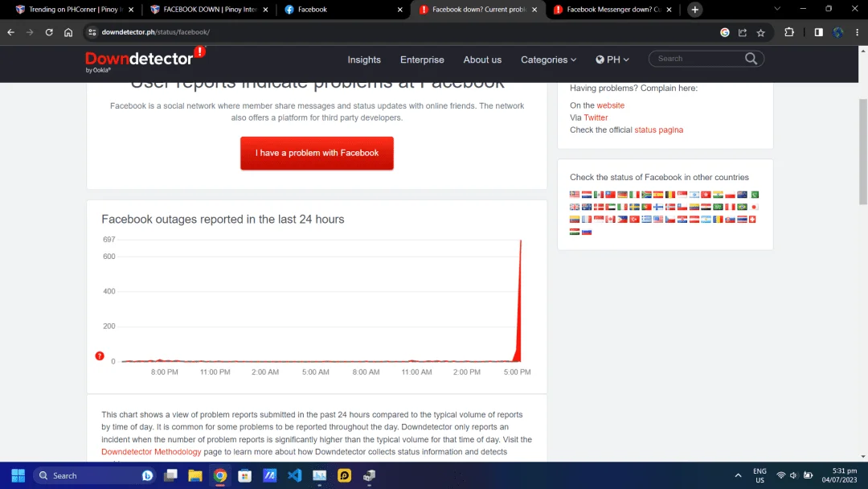Open File Explorer from taskbar
868x489 pixels.
pyautogui.click(x=194, y=475)
